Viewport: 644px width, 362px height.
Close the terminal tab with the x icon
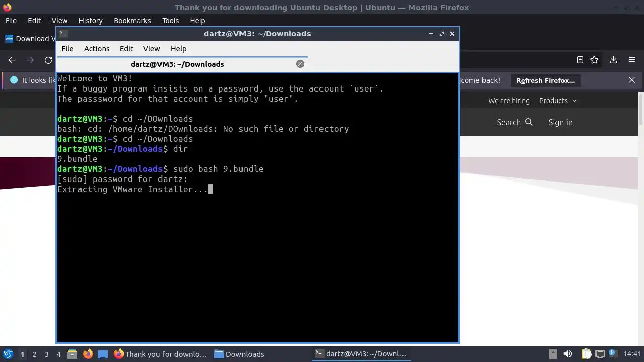coord(300,64)
